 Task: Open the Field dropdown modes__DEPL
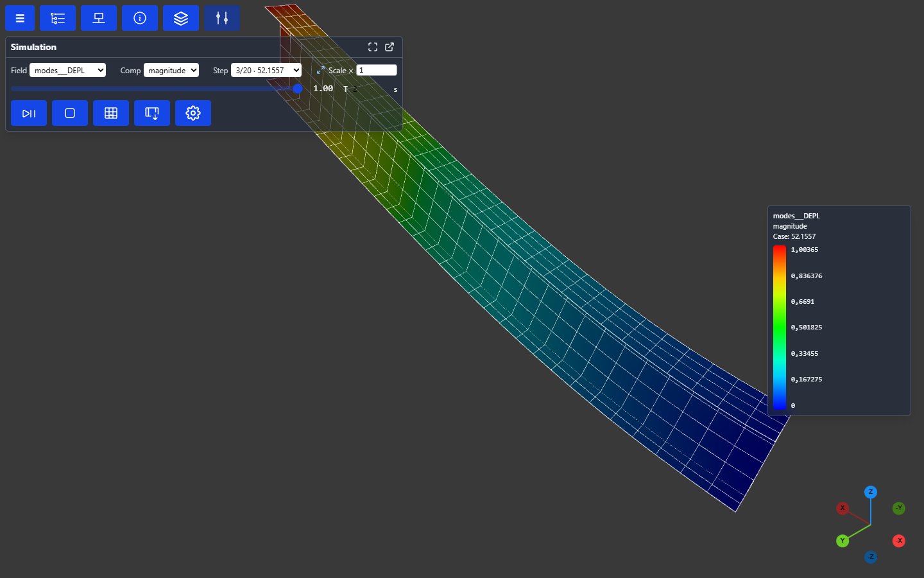67,70
